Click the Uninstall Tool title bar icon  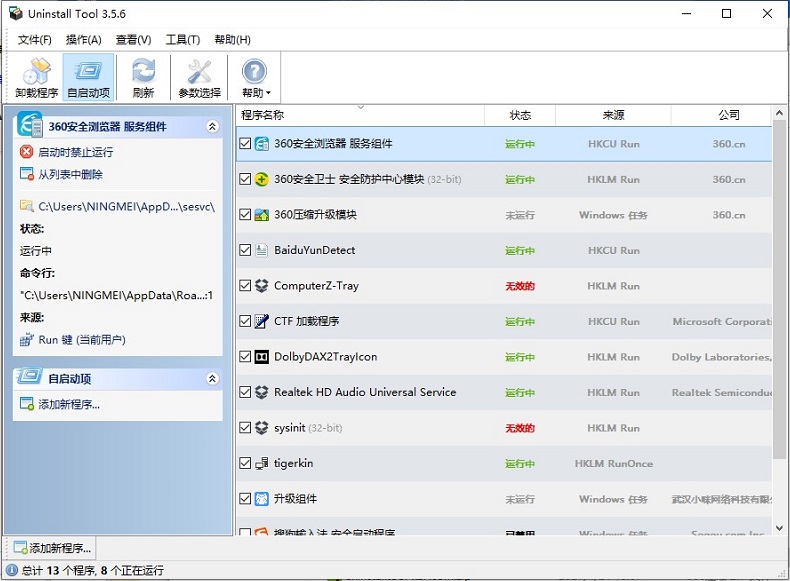click(16, 14)
